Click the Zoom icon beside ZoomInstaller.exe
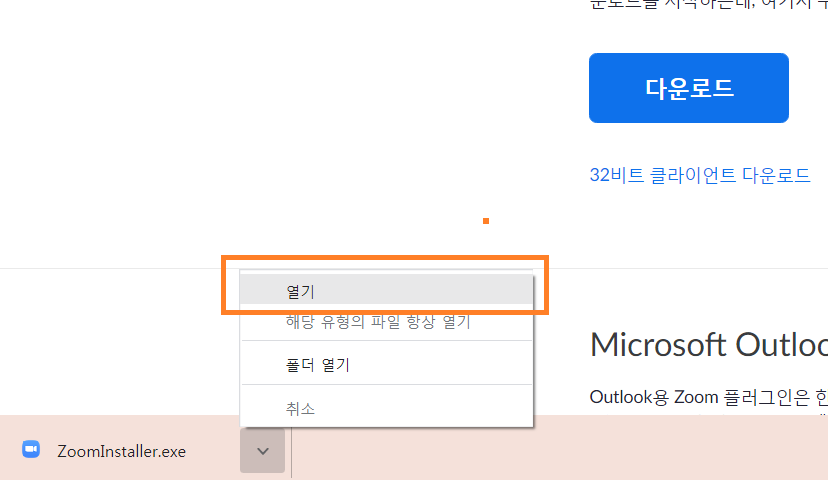Screen dimensions: 830x480 (x=31, y=450)
